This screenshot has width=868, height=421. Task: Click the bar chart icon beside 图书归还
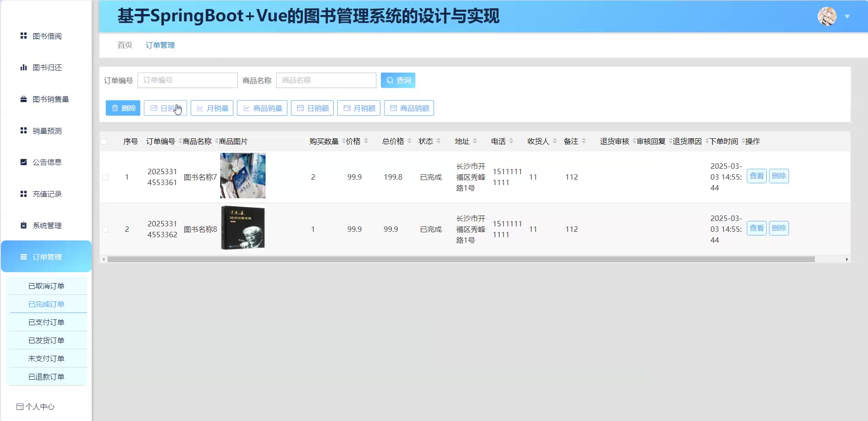click(x=24, y=68)
